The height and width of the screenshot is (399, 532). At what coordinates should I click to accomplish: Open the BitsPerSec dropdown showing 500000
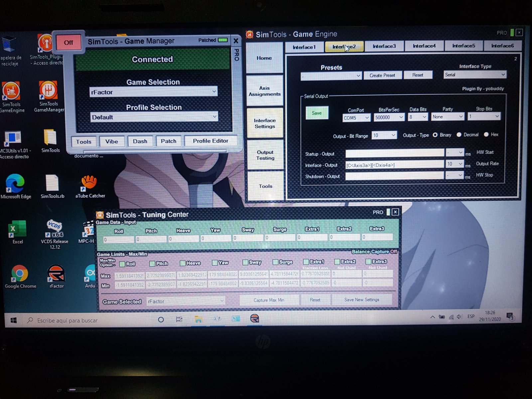tap(389, 117)
